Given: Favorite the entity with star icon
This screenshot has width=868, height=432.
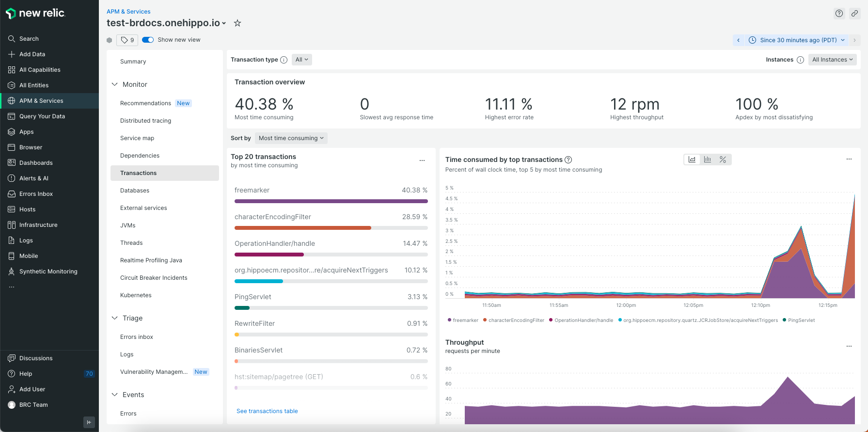Looking at the screenshot, I should (237, 23).
